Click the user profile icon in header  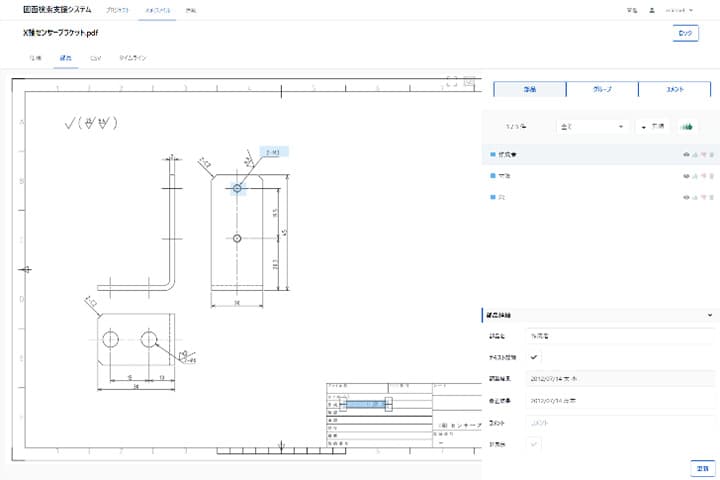pyautogui.click(x=652, y=10)
